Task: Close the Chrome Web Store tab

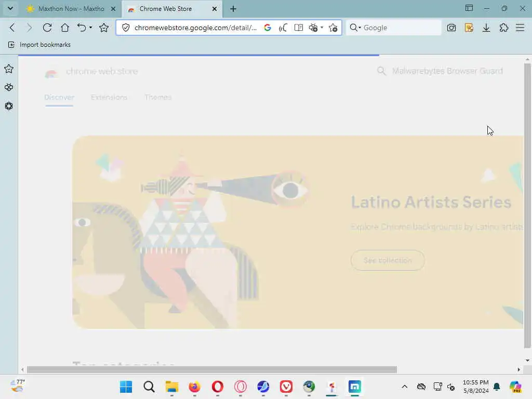Action: click(x=215, y=9)
